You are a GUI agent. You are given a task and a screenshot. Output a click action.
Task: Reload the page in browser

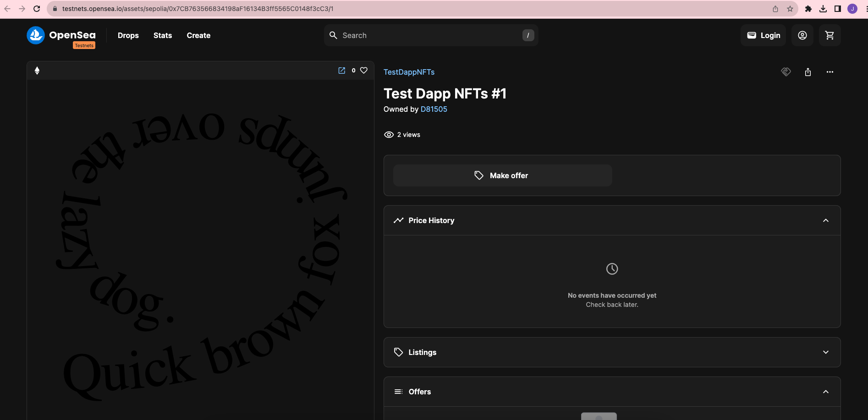click(37, 9)
